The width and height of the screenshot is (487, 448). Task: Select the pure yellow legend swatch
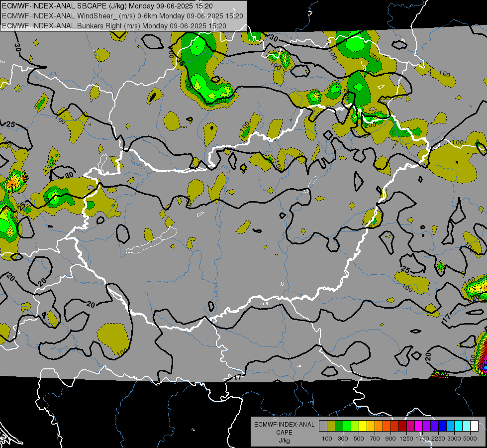pyautogui.click(x=363, y=426)
